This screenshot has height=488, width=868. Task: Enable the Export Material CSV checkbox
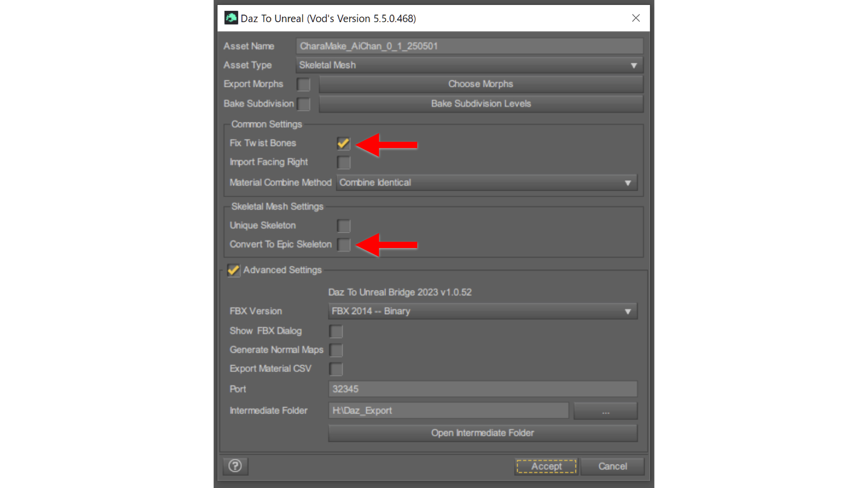(336, 369)
